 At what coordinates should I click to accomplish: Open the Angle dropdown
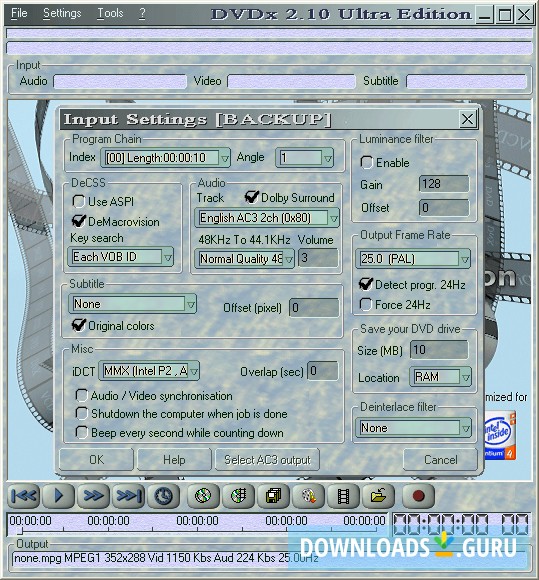pyautogui.click(x=305, y=158)
